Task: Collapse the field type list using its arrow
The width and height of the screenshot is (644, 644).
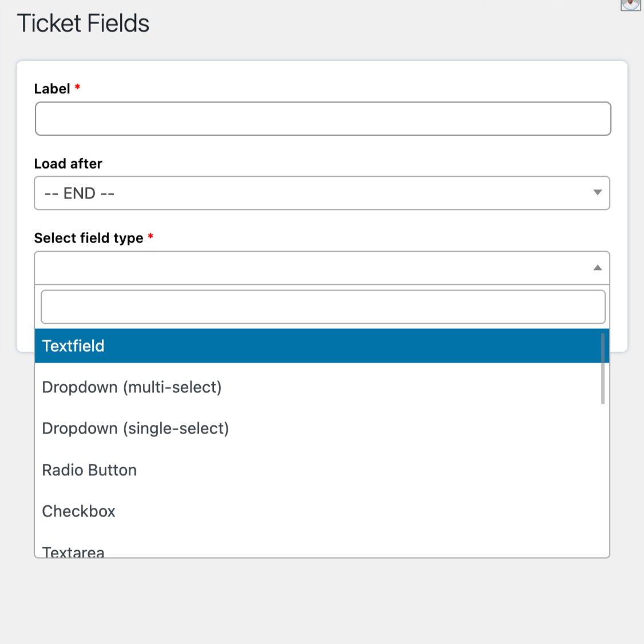Action: [x=597, y=268]
